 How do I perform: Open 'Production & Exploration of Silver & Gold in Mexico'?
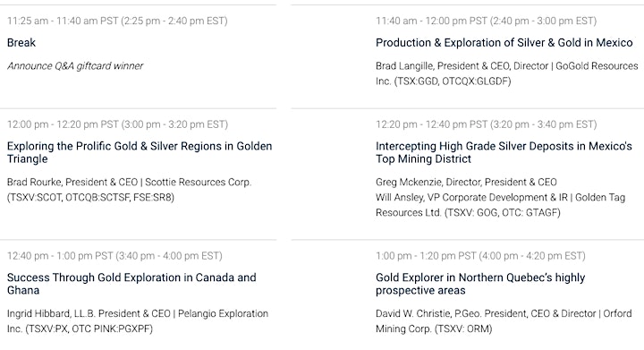(504, 43)
